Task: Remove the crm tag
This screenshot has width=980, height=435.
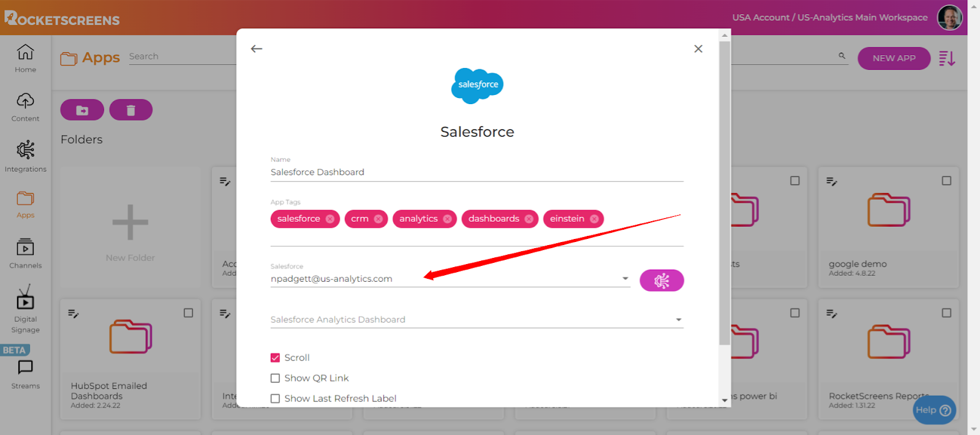Action: [379, 219]
